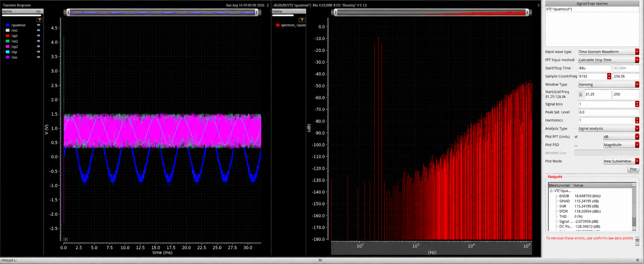This screenshot has height=264, width=644.
Task: Click the green color swatch of /on2
Action: pyautogui.click(x=8, y=41)
